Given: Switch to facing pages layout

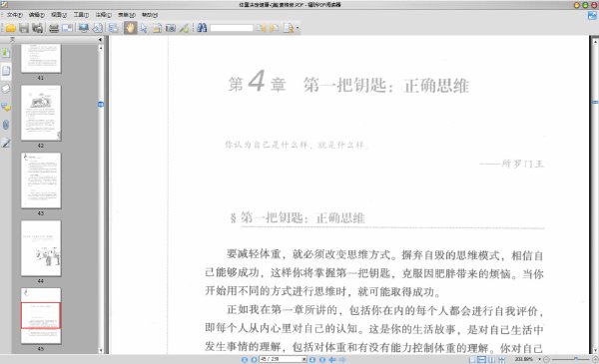Looking at the screenshot, I should 492,359.
